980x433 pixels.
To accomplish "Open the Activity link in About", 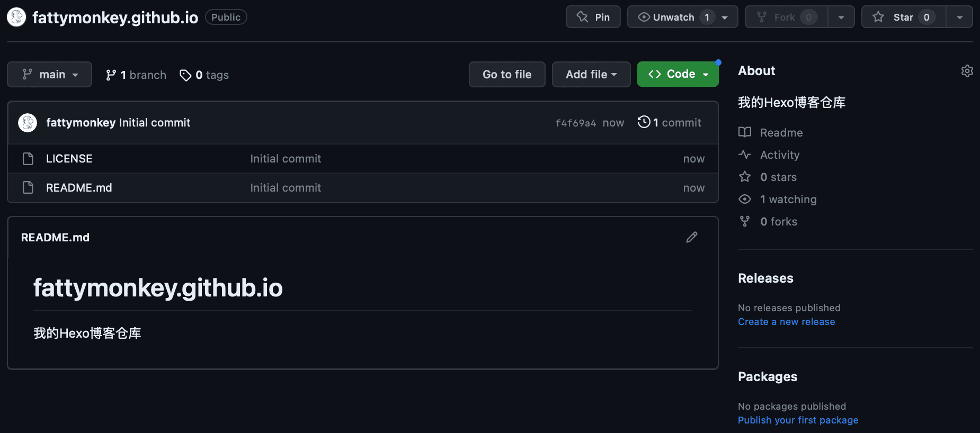I will [780, 155].
